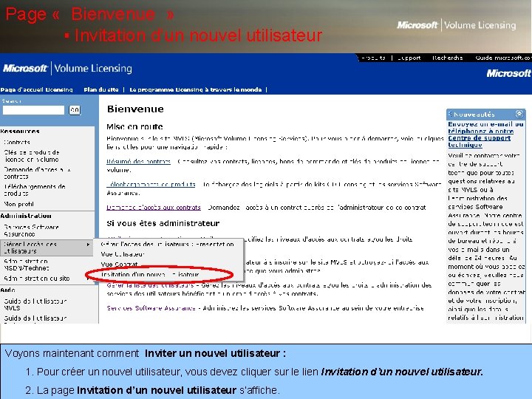Click the Mise en route heading
Image resolution: width=532 pixels, height=399 pixels.
point(134,126)
